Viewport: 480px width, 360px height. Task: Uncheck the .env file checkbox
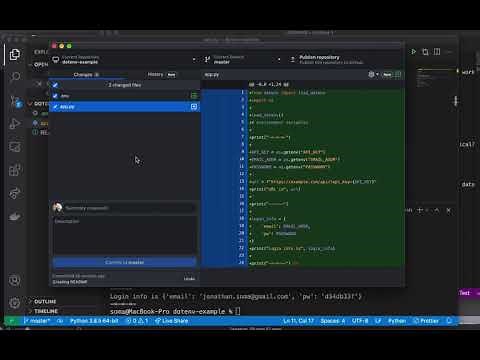pos(55,96)
